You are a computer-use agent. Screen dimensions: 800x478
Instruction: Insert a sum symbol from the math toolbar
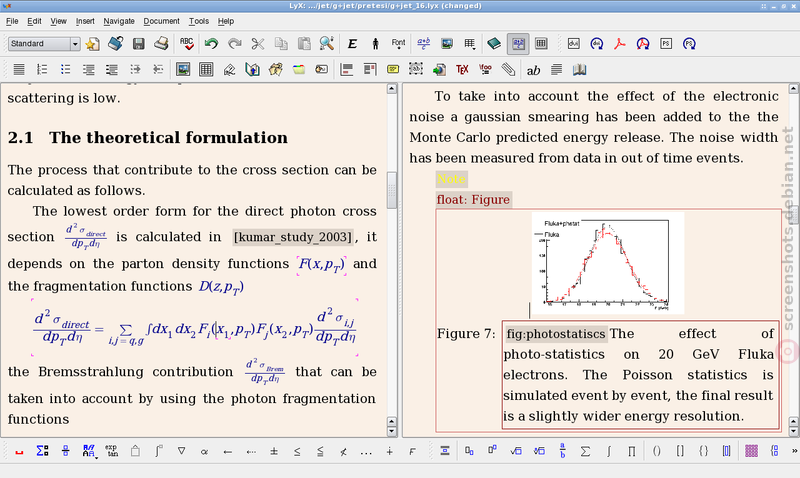(x=586, y=451)
